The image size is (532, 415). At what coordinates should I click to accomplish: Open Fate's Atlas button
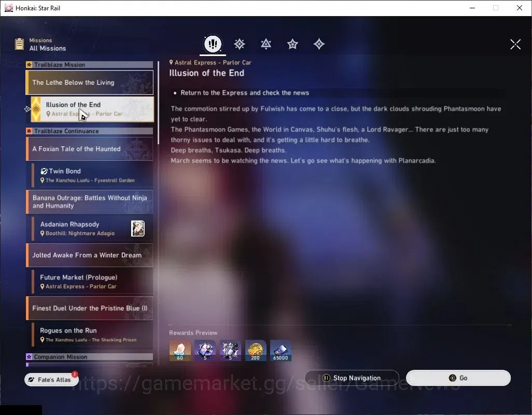click(51, 379)
